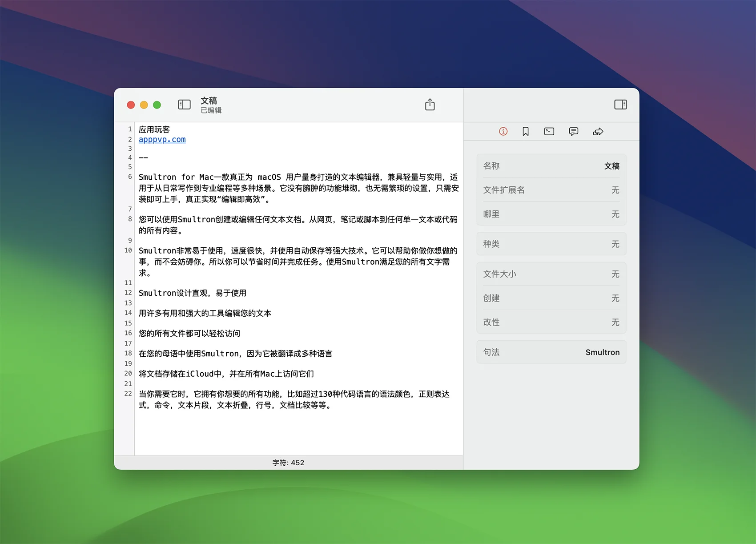Minimize the window with the yellow button
Screen dimensions: 756x544
pyautogui.click(x=144, y=105)
